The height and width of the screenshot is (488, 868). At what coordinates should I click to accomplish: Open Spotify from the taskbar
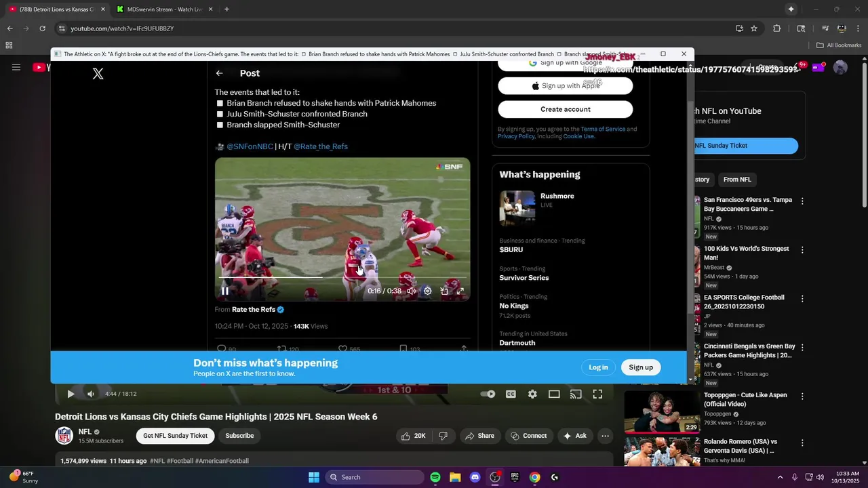(435, 477)
